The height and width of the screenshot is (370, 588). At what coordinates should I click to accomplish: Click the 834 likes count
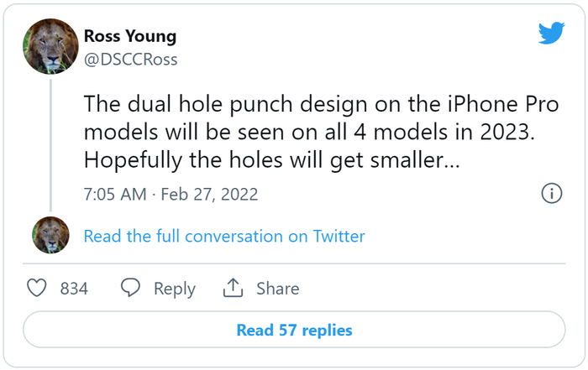[74, 289]
